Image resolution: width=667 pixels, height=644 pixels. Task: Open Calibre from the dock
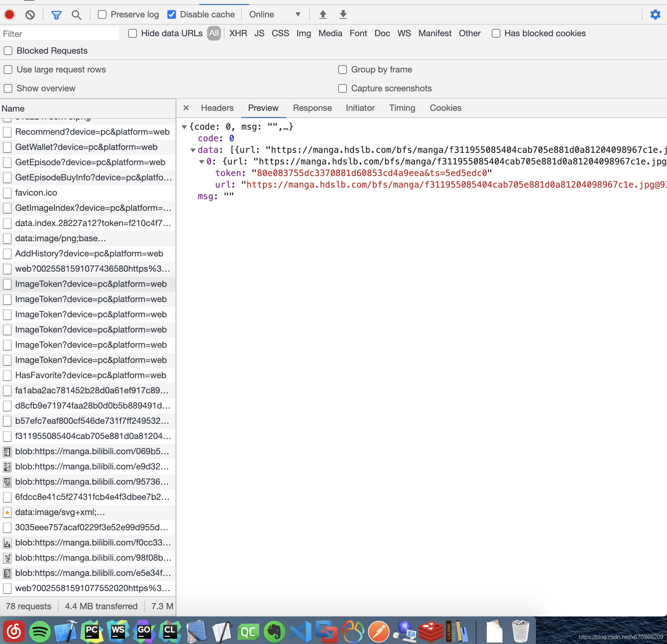456,631
